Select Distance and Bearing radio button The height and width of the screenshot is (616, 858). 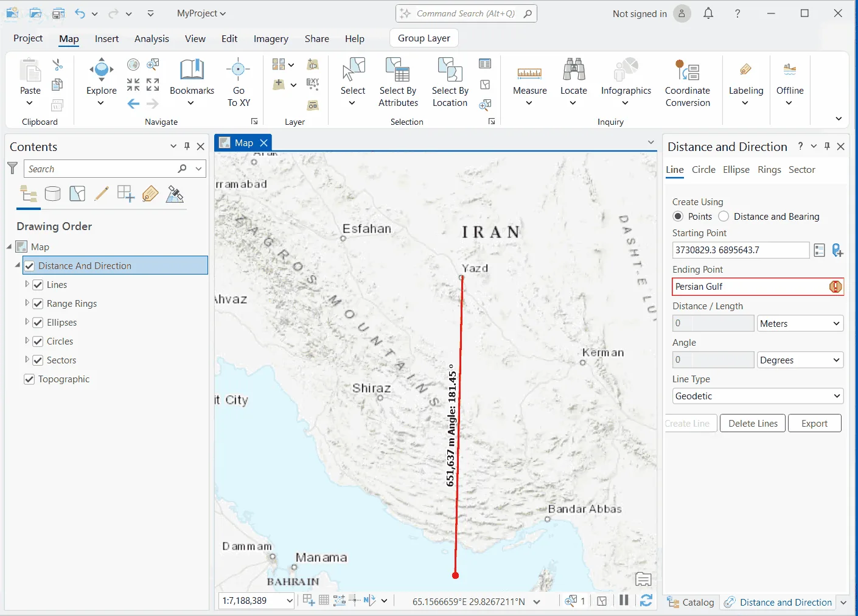[x=724, y=217]
